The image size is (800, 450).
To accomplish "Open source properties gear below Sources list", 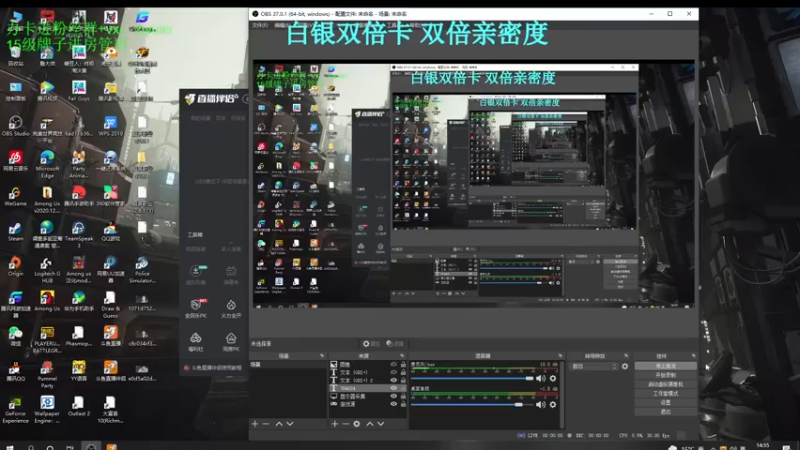I will point(357,424).
